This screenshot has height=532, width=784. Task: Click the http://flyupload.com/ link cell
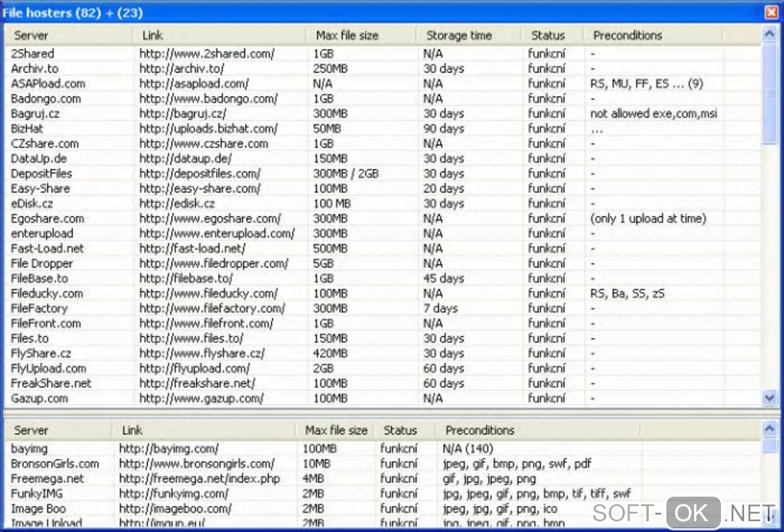(194, 368)
